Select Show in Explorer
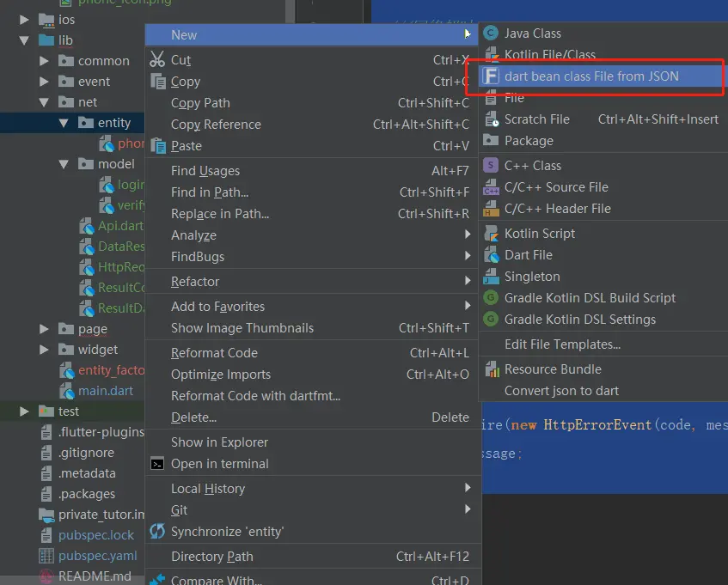728x585 pixels. point(311,442)
